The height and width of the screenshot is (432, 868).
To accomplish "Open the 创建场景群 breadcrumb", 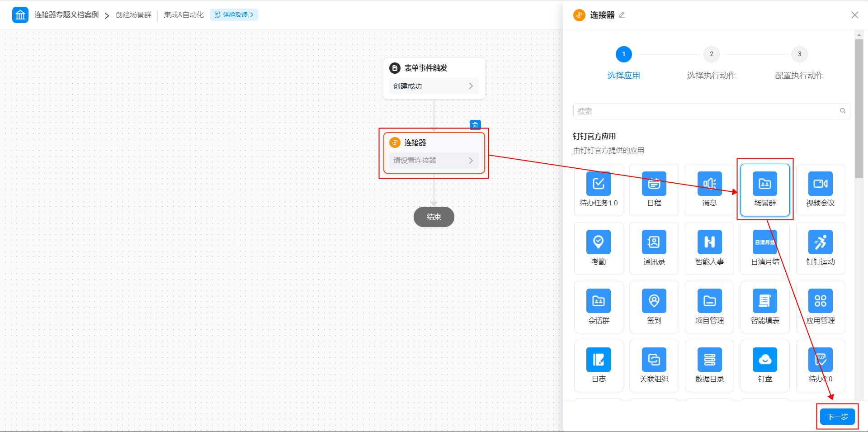I will tap(133, 15).
